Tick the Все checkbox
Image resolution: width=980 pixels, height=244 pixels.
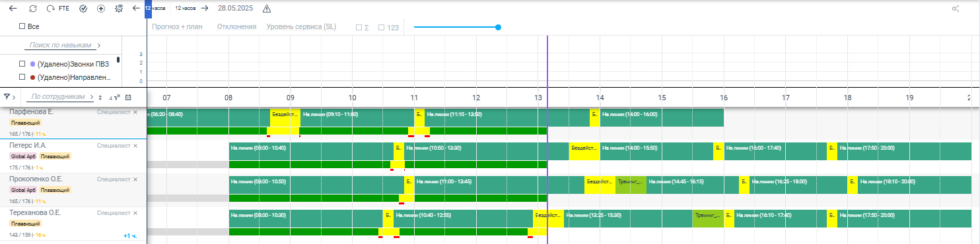tap(22, 26)
